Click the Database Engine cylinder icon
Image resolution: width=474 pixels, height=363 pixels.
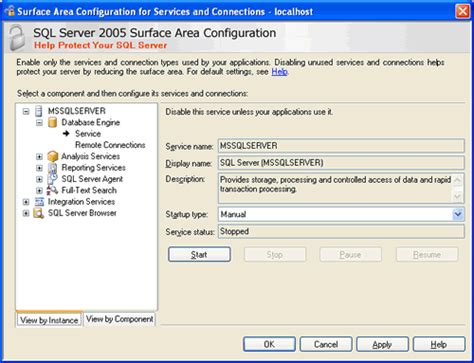click(52, 122)
